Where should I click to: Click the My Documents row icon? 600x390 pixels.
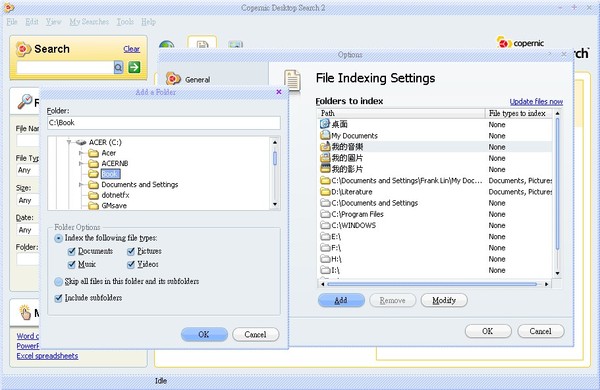[325, 135]
